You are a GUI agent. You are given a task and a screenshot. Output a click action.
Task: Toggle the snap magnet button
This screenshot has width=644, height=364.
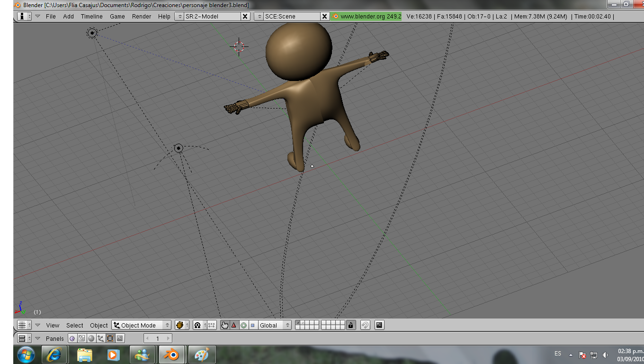[365, 325]
